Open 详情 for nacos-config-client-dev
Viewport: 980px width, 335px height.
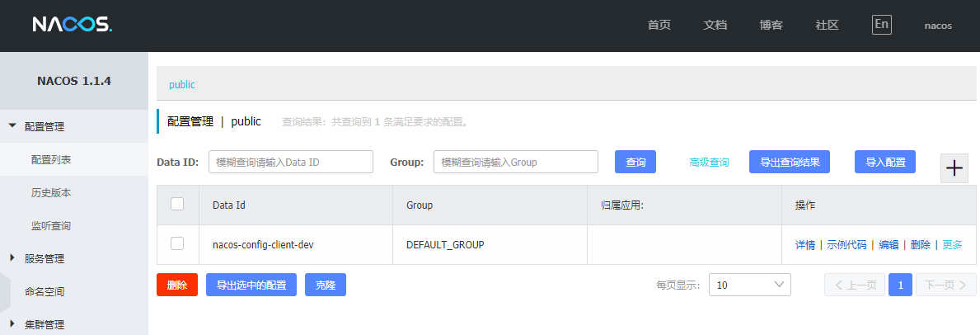tap(805, 245)
